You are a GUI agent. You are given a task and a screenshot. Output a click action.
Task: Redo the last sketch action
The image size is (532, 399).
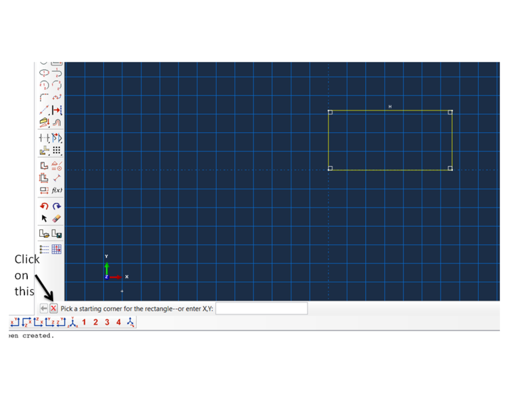[56, 206]
